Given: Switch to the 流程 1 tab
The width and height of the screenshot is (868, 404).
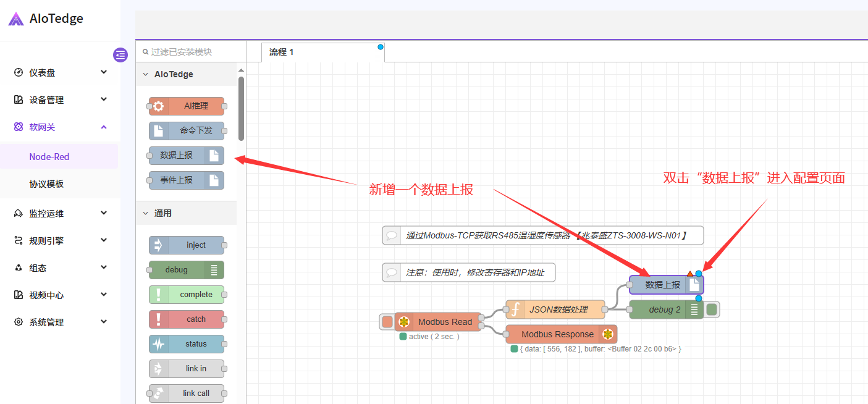Looking at the screenshot, I should point(282,52).
